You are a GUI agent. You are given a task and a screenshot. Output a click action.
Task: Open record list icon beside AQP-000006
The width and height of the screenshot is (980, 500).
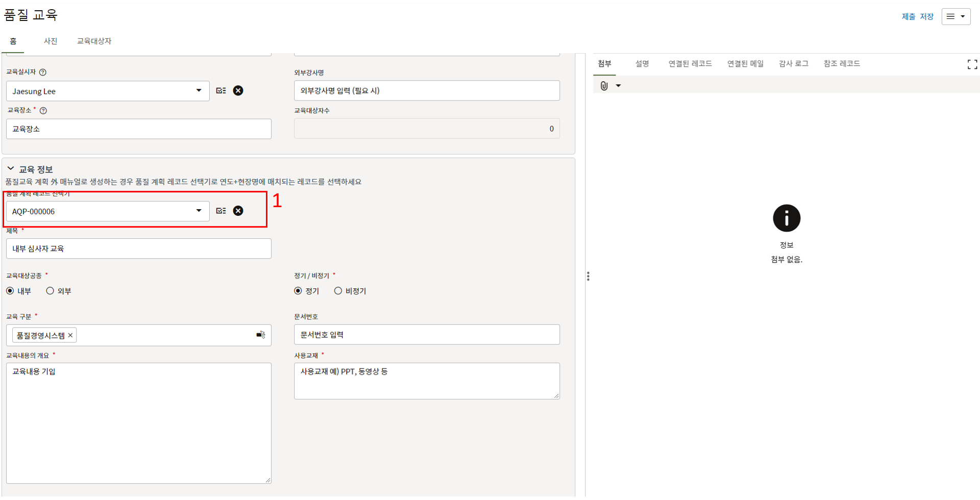pos(221,211)
